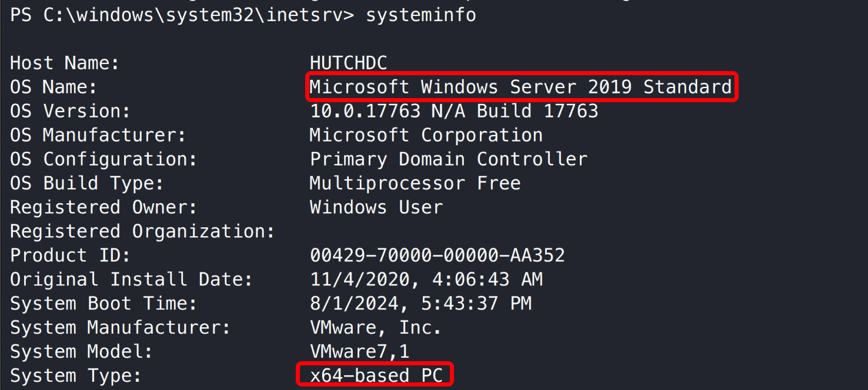The width and height of the screenshot is (868, 390).
Task: Click the highlighted x64-based PC text
Action: pyautogui.click(x=376, y=375)
